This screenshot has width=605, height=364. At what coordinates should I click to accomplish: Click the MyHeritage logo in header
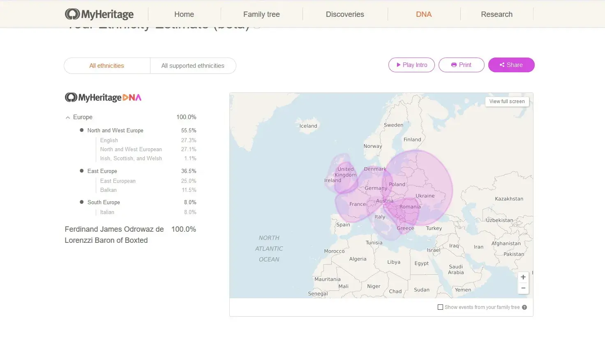tap(99, 14)
